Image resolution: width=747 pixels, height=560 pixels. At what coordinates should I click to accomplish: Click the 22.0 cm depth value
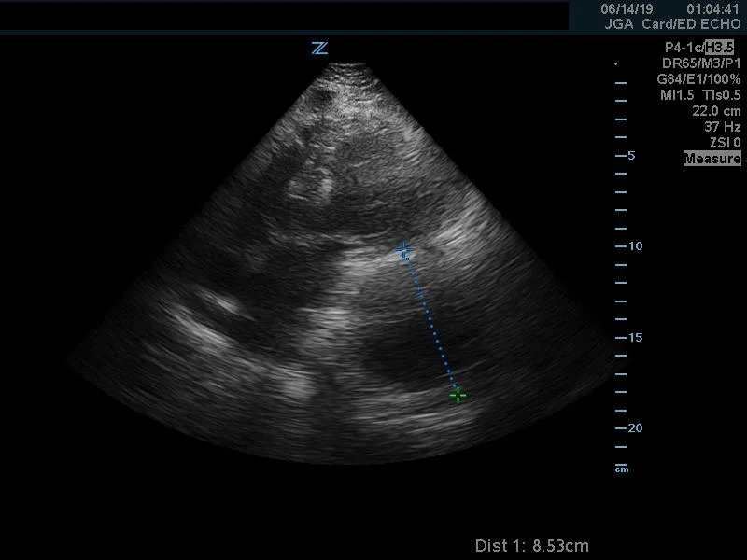click(x=716, y=111)
